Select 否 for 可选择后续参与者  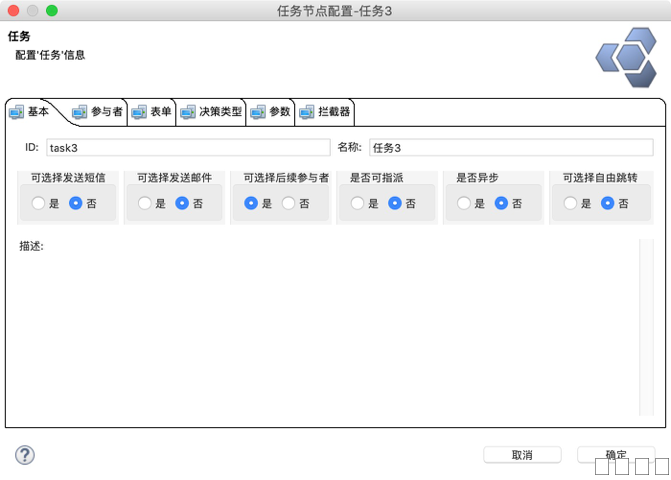(289, 203)
